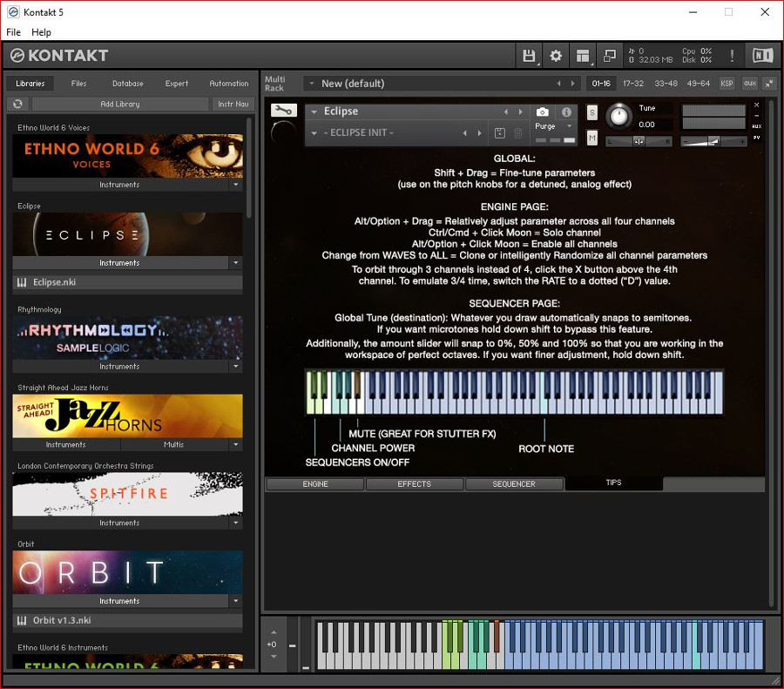Image resolution: width=784 pixels, height=689 pixels.
Task: Go to next ECLIPSE INIT snapshot
Action: tap(479, 133)
